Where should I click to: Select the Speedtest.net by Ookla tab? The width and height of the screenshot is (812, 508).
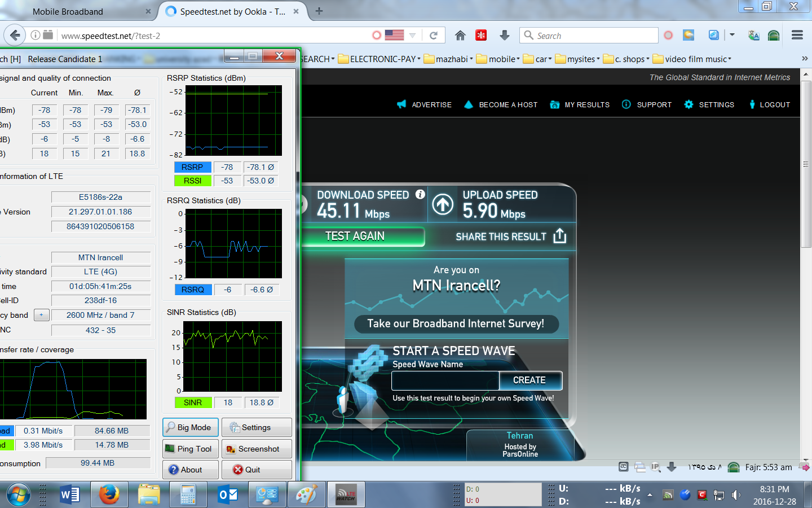pos(233,11)
